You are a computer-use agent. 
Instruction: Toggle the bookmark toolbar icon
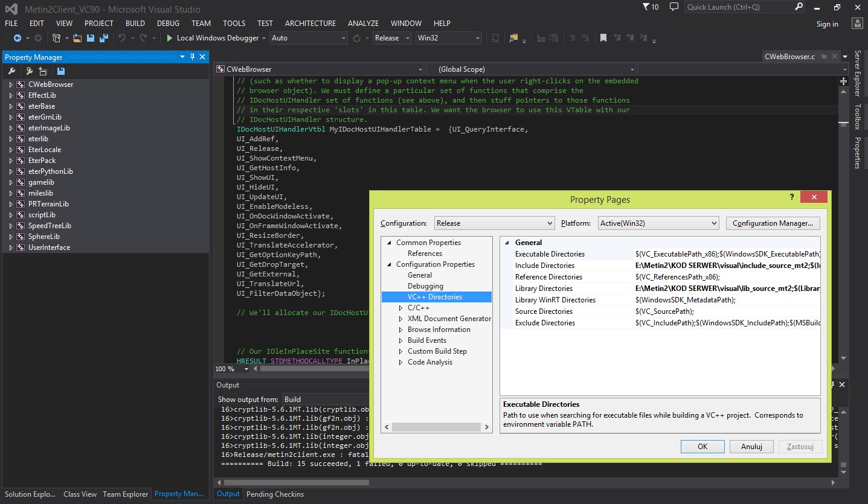(x=603, y=38)
